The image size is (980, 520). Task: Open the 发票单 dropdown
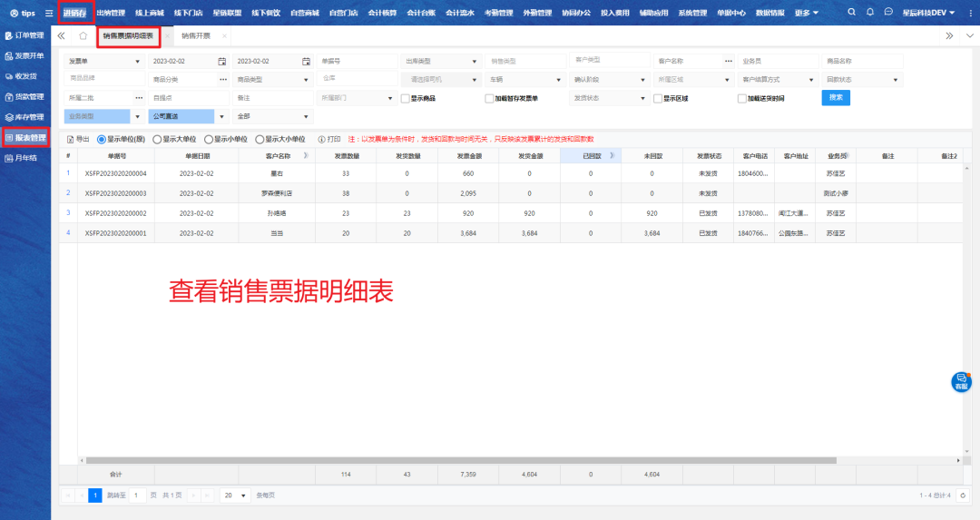click(104, 61)
